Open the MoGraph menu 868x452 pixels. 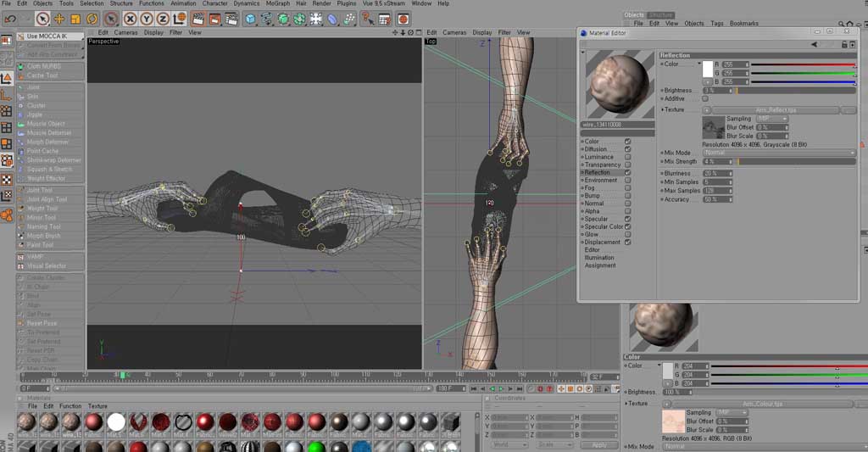click(x=278, y=3)
